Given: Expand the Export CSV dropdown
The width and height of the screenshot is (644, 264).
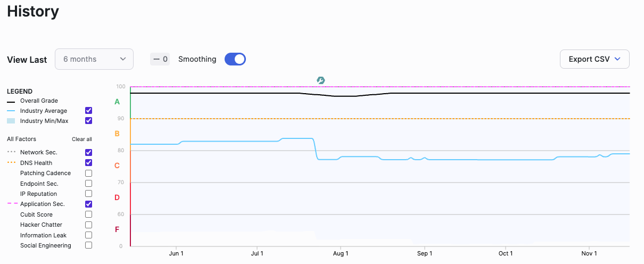Looking at the screenshot, I should (x=595, y=59).
